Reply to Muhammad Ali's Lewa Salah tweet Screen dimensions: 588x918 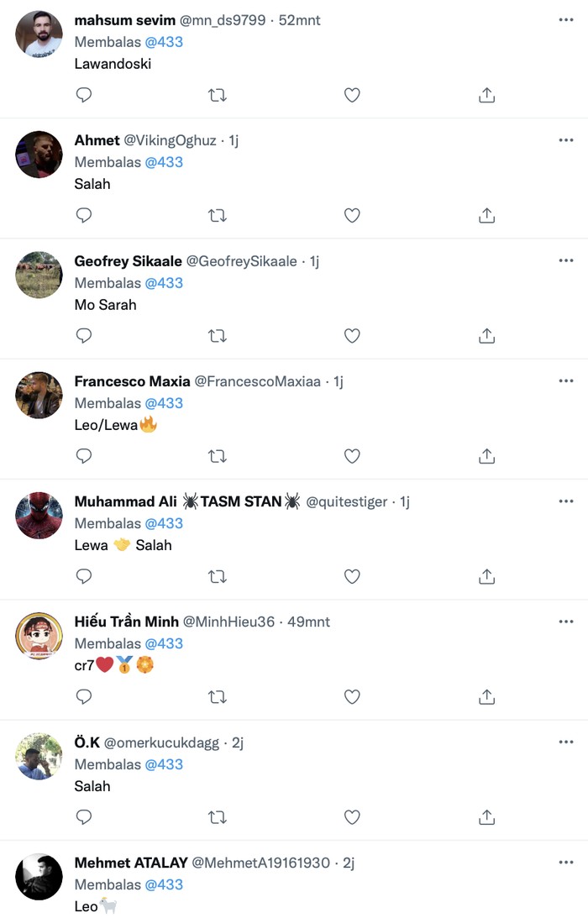click(x=84, y=576)
